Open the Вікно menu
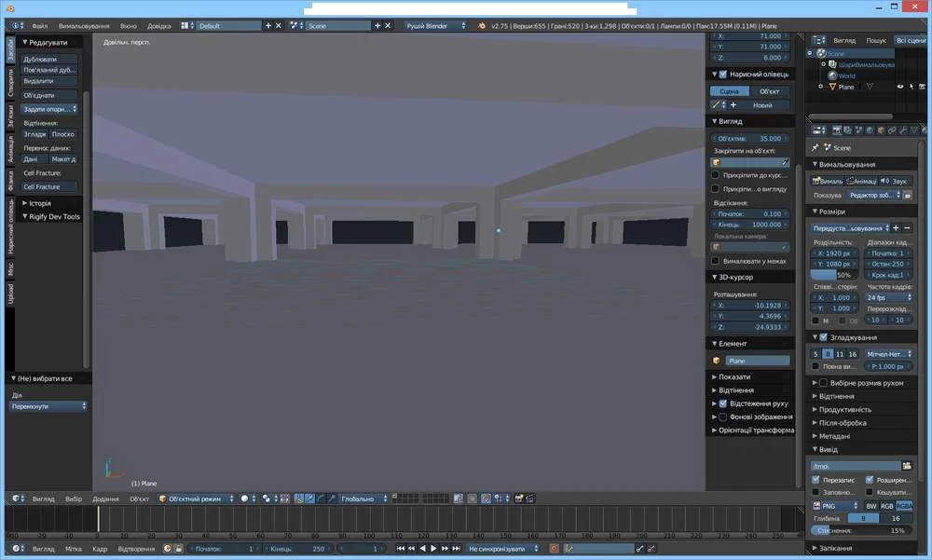The image size is (932, 560). [x=128, y=25]
